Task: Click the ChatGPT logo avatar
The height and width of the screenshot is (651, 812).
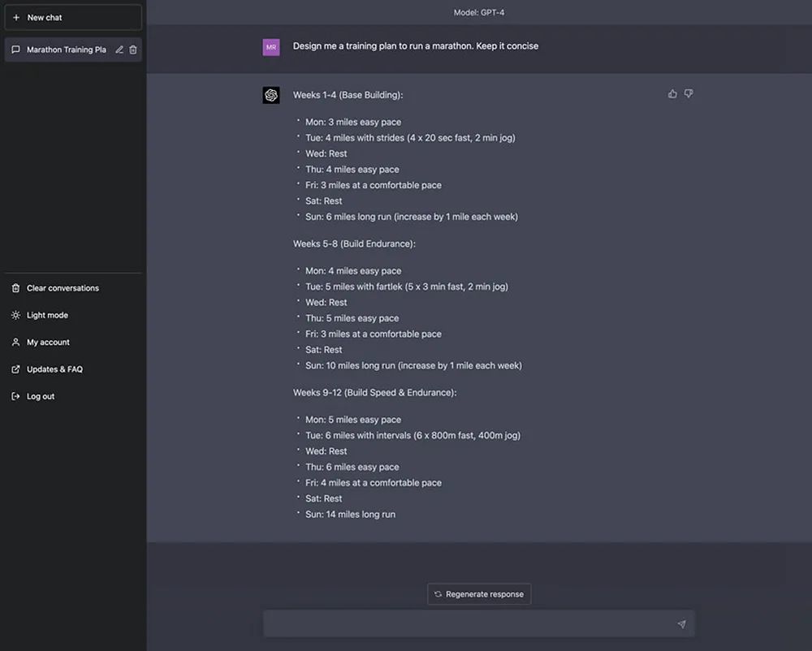Action: coord(271,95)
